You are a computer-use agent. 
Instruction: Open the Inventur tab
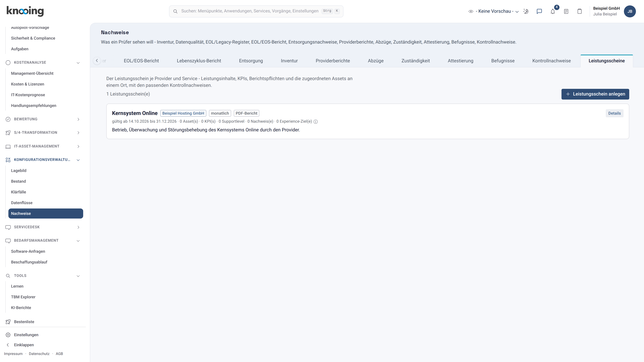click(289, 61)
